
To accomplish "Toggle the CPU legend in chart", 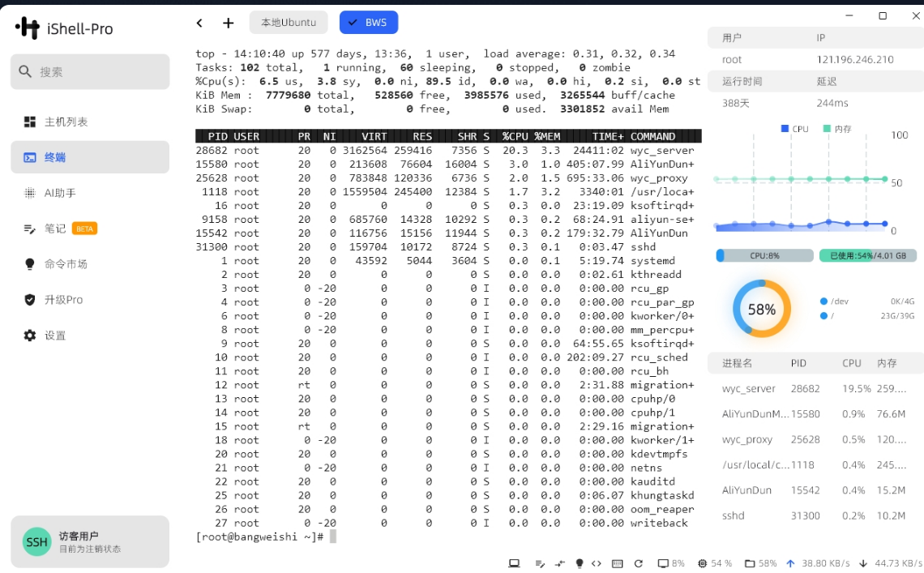I will (x=794, y=129).
